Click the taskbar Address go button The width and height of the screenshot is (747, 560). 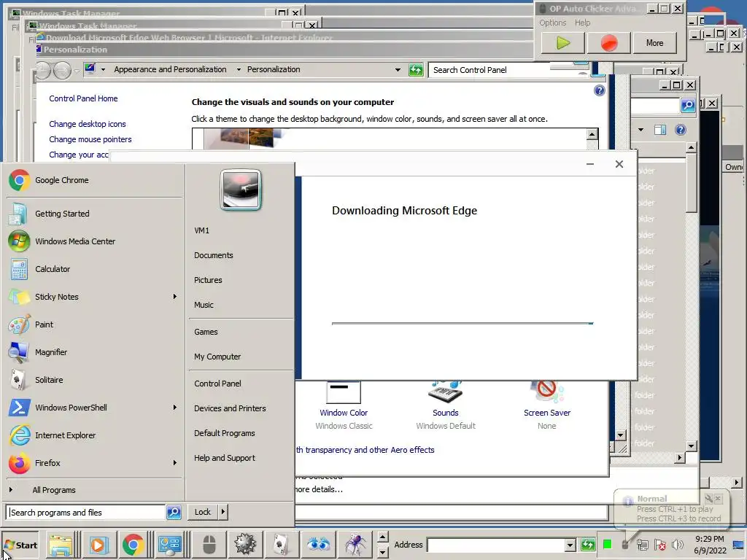click(x=587, y=545)
